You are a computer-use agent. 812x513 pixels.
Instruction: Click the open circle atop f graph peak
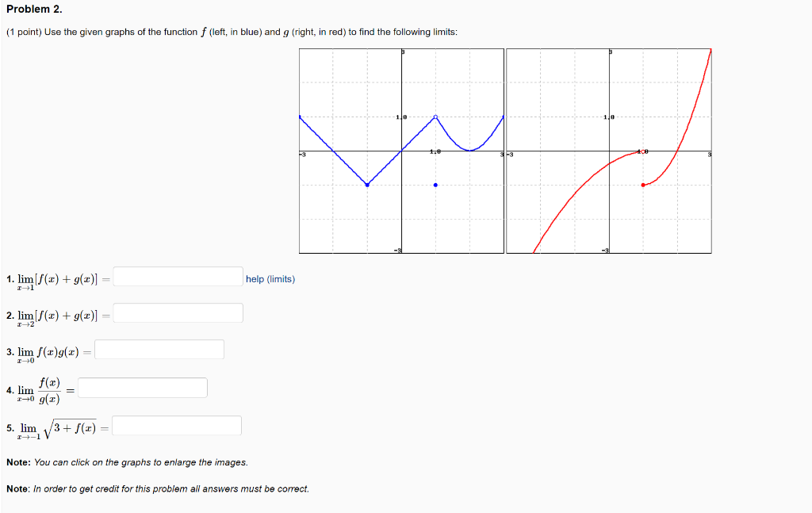coord(435,117)
